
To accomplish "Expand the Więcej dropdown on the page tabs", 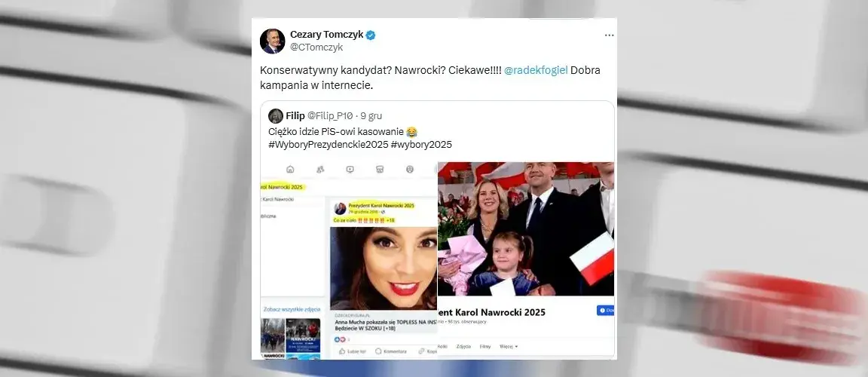I will pyautogui.click(x=509, y=347).
